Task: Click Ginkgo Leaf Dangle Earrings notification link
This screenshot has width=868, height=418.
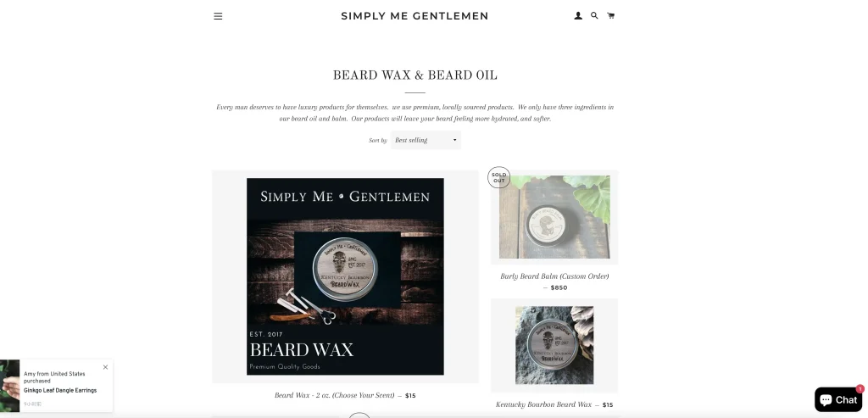Action: point(60,390)
